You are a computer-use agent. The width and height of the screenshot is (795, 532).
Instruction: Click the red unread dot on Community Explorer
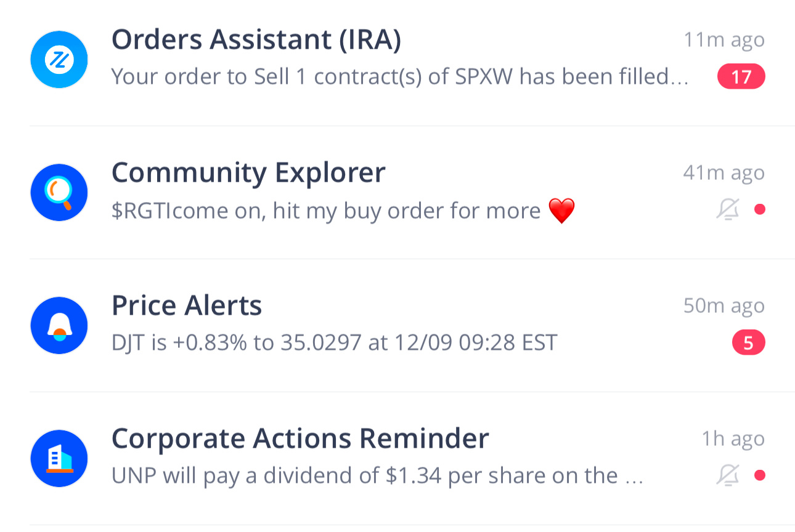click(760, 209)
